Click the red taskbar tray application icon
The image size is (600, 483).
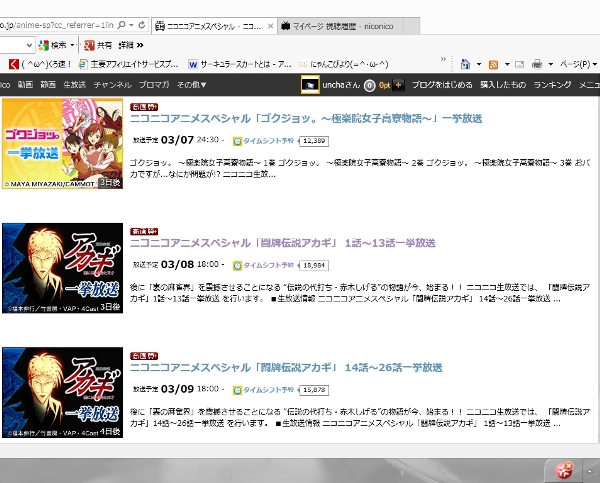[564, 470]
